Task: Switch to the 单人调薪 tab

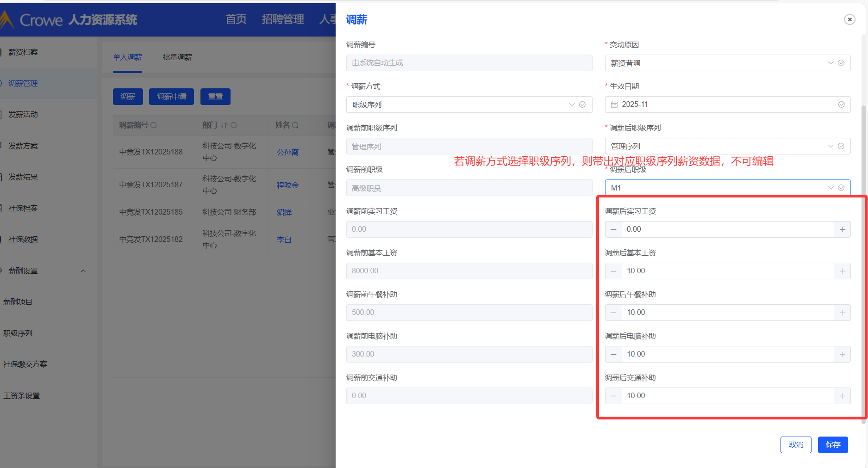Action: point(127,57)
